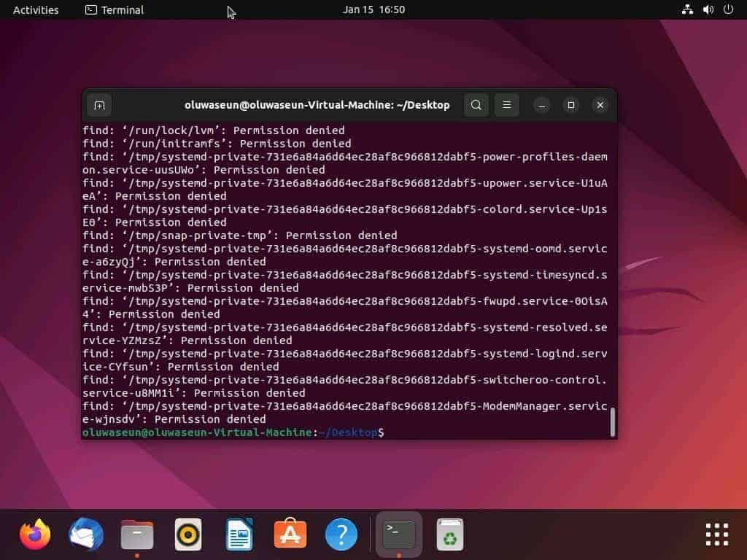Open the Trash from the dock
This screenshot has height=560, width=747.
click(x=450, y=534)
